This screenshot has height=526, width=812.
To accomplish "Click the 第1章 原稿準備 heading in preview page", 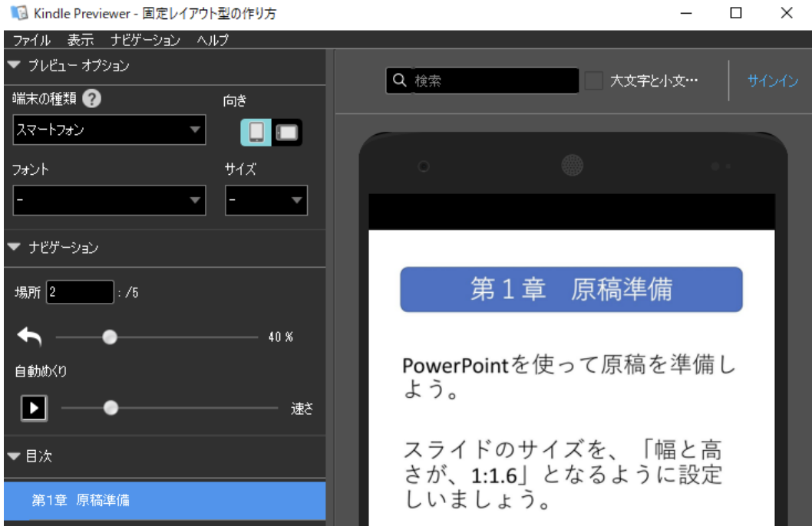I will click(571, 289).
